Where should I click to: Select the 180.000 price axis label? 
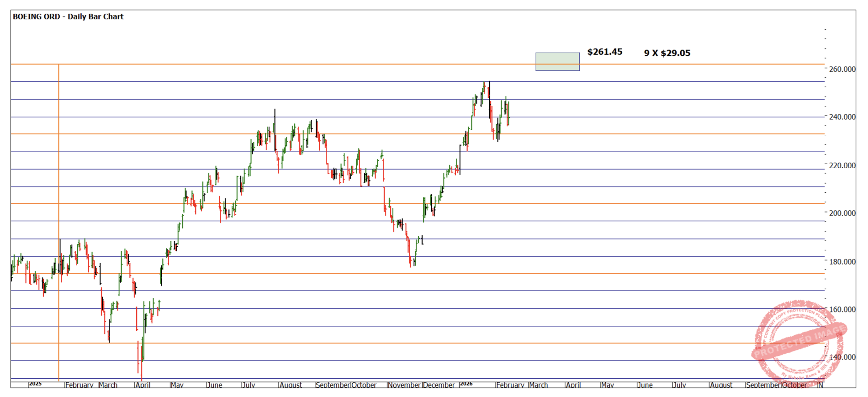842,262
